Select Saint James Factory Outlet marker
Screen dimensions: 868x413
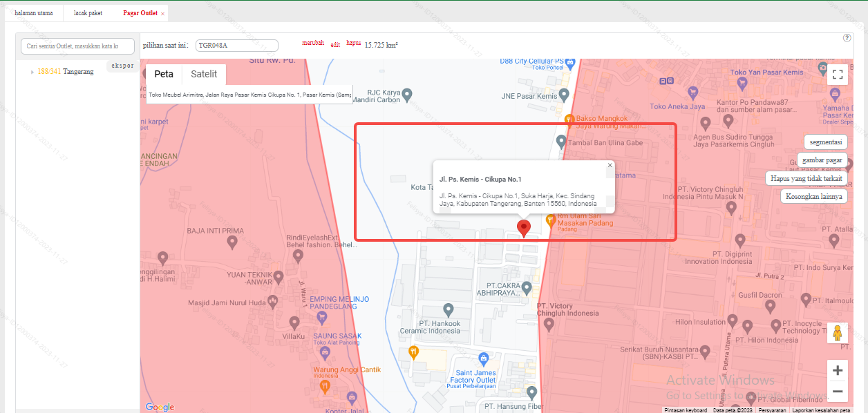coord(484,358)
